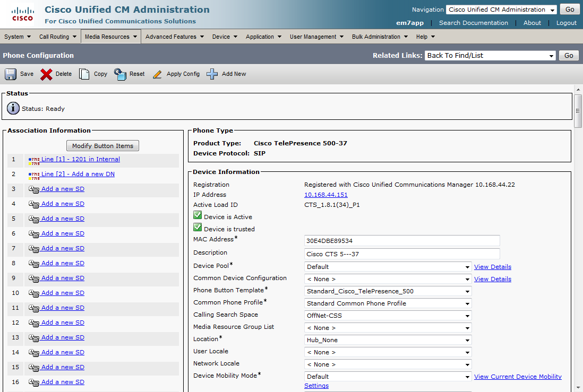Click the speed dial icon in row 11

pyautogui.click(x=34, y=308)
